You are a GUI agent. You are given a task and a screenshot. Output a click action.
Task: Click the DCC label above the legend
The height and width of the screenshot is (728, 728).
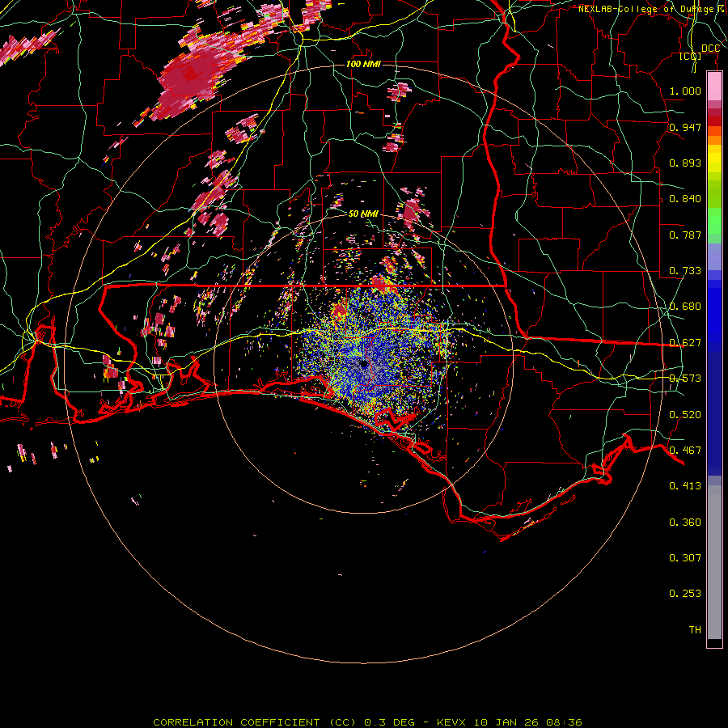(710, 49)
